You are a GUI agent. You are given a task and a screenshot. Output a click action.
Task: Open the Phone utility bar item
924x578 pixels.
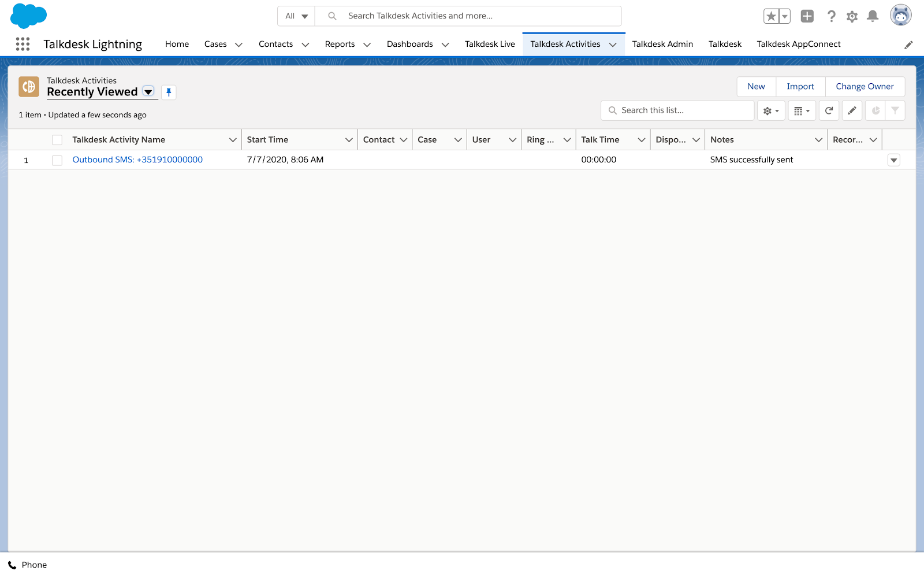pyautogui.click(x=28, y=565)
